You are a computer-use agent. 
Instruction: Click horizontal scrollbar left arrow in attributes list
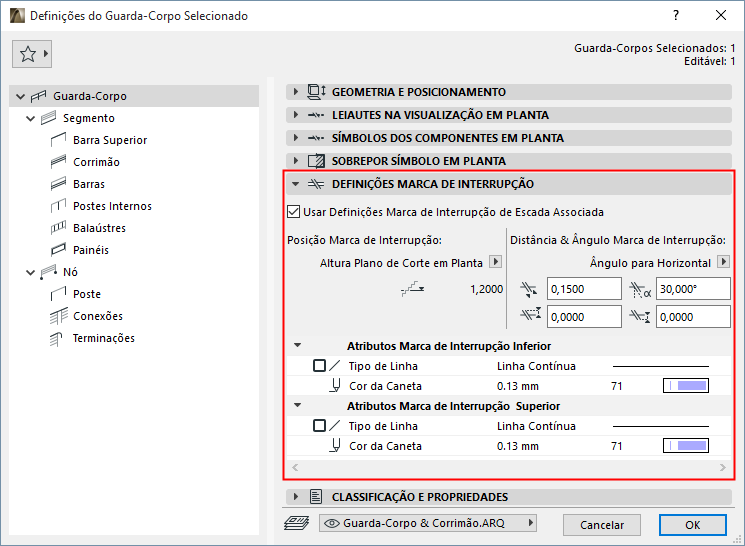(295, 468)
